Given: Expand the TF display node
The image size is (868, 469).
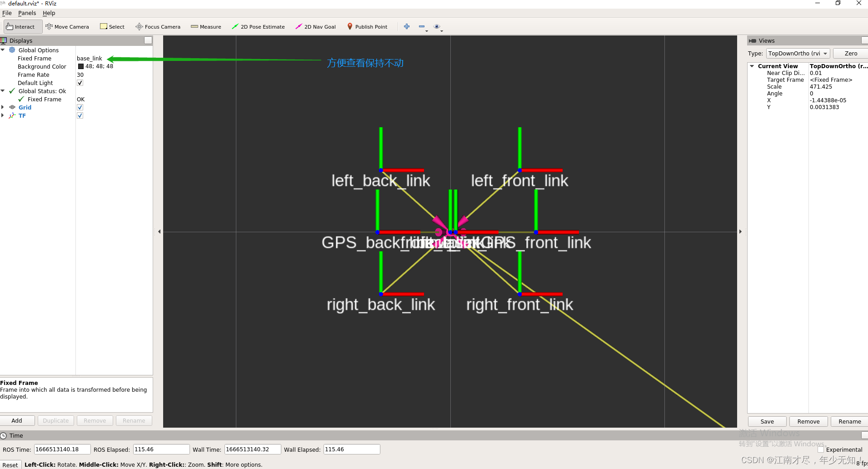Looking at the screenshot, I should pos(3,115).
